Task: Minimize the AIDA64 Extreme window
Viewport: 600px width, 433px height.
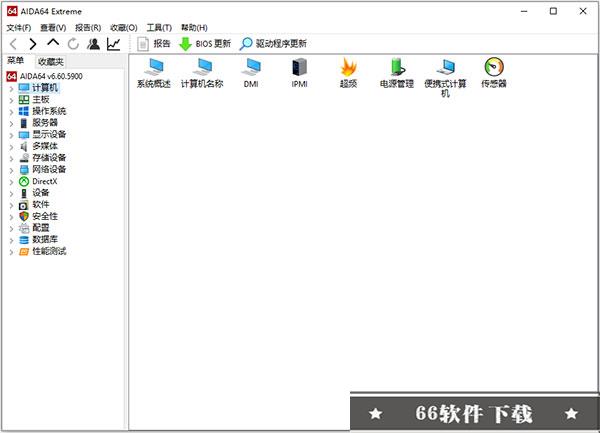Action: tap(524, 11)
